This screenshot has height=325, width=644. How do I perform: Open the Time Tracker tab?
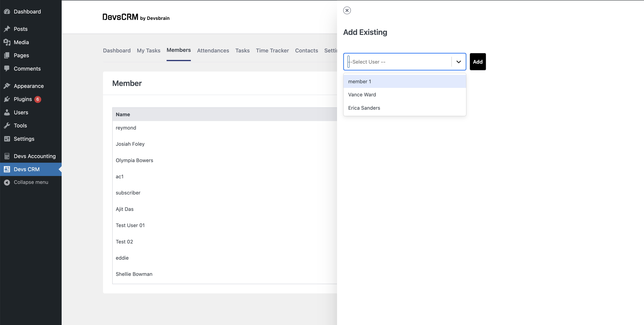point(272,51)
